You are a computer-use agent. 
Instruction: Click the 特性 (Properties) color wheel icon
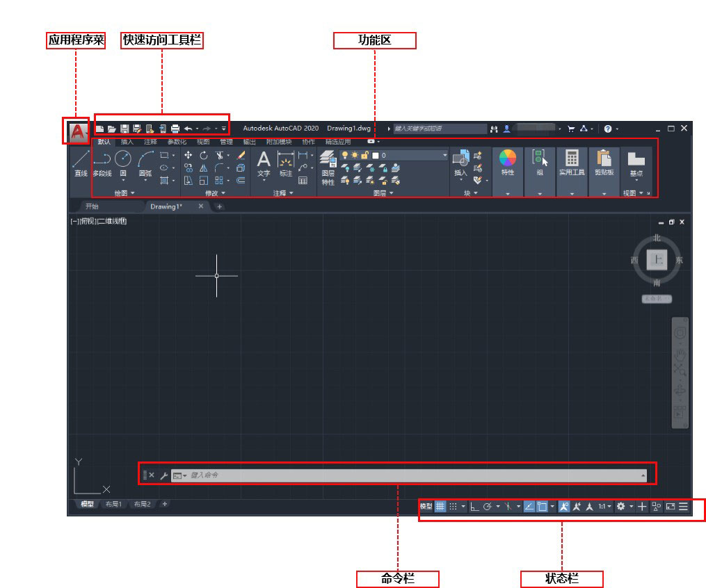coord(507,156)
